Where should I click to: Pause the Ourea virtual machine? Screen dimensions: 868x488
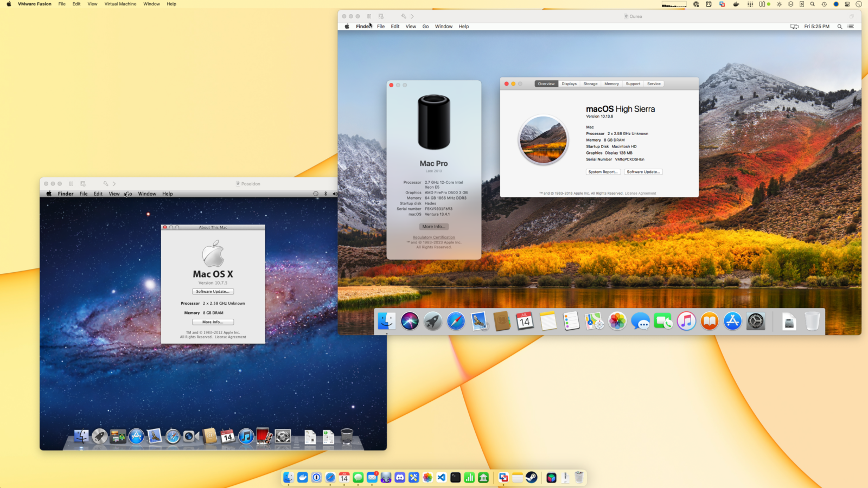click(x=369, y=16)
